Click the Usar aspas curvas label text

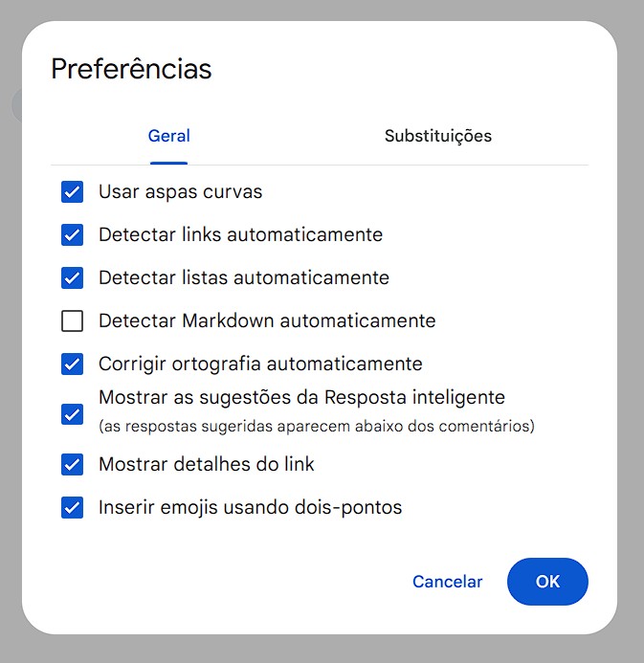(x=180, y=192)
